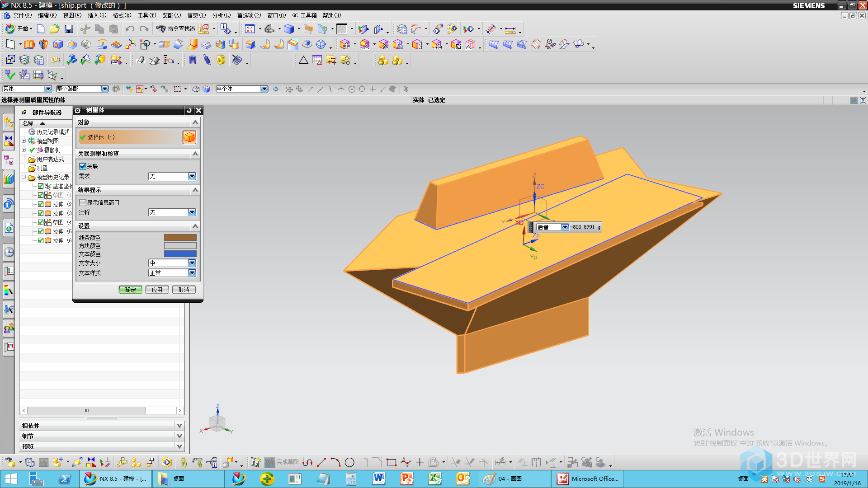
Task: Click the 确定 button
Action: point(131,290)
